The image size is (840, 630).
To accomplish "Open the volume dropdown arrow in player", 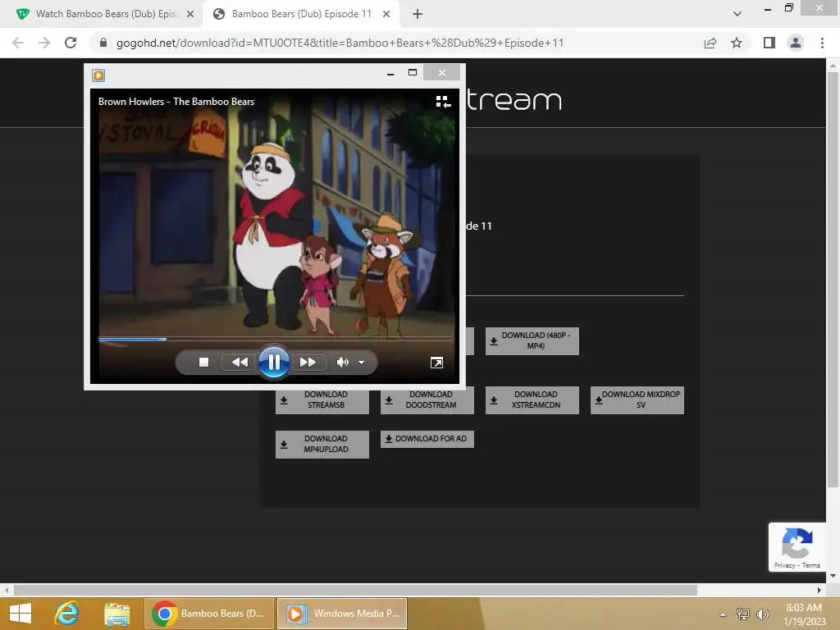I will [362, 363].
